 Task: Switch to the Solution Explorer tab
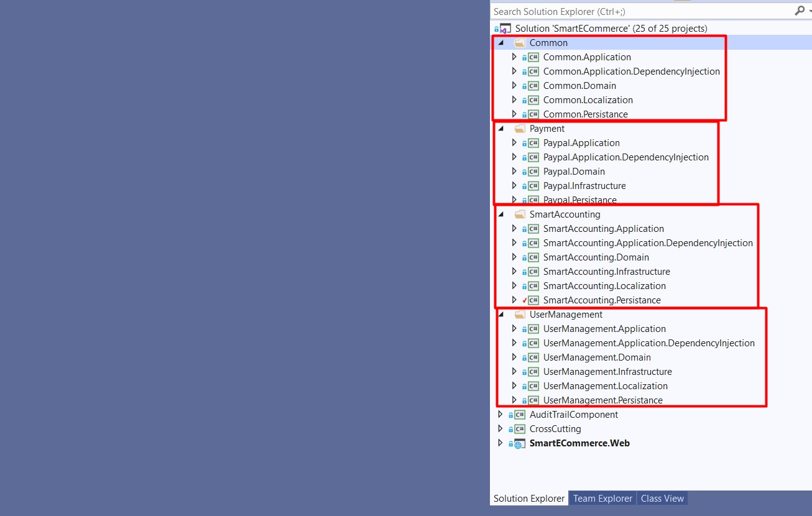529,499
